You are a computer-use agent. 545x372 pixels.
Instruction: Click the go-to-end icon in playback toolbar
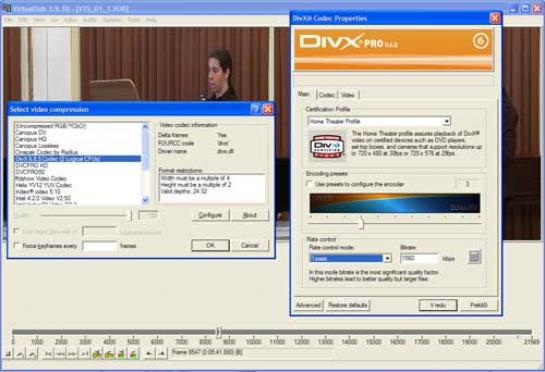click(x=85, y=354)
